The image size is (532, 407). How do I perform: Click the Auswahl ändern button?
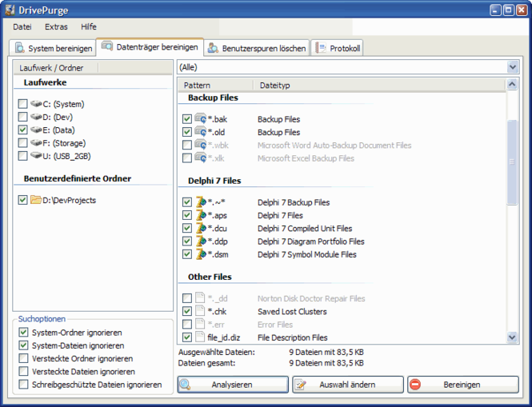tap(347, 385)
